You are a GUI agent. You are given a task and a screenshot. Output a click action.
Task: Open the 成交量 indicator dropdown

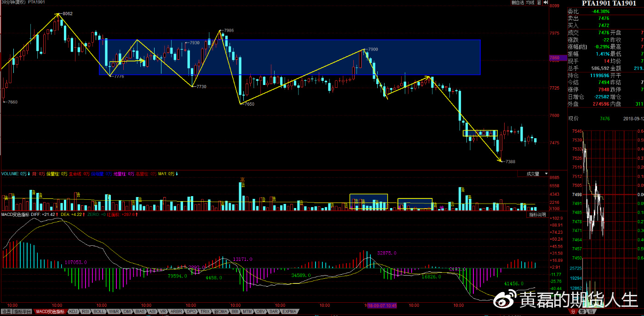533,174
